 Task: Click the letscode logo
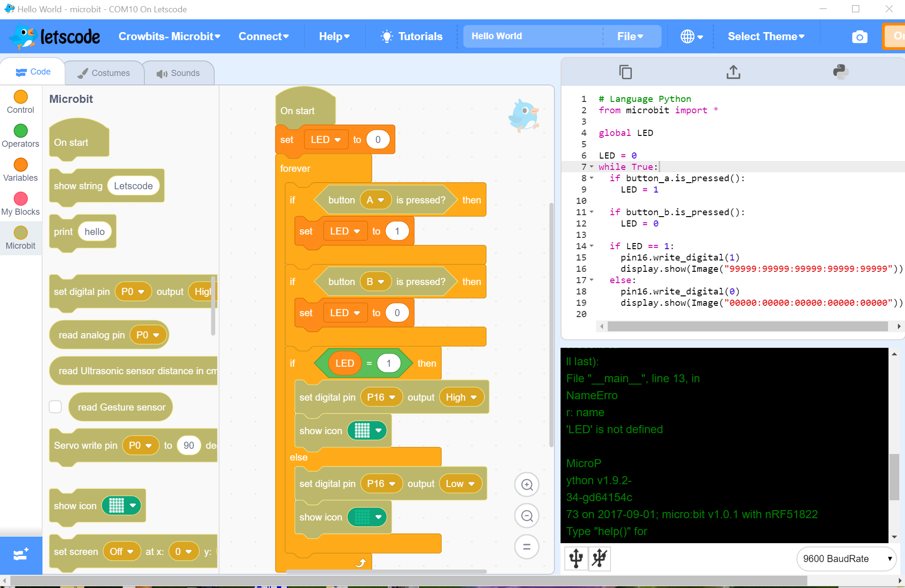click(x=55, y=37)
